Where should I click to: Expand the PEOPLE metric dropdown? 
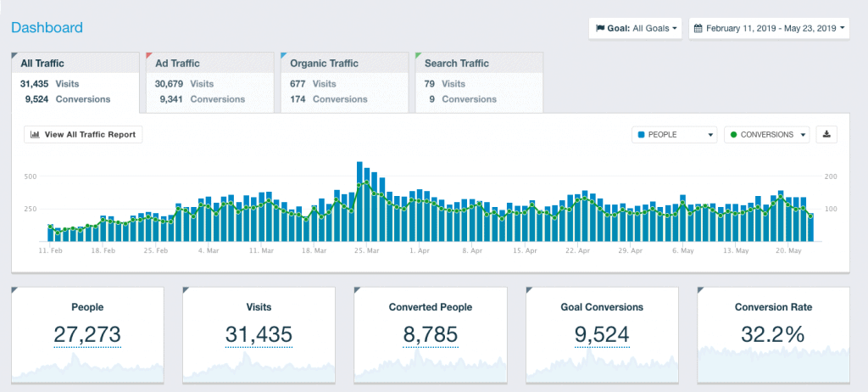674,134
